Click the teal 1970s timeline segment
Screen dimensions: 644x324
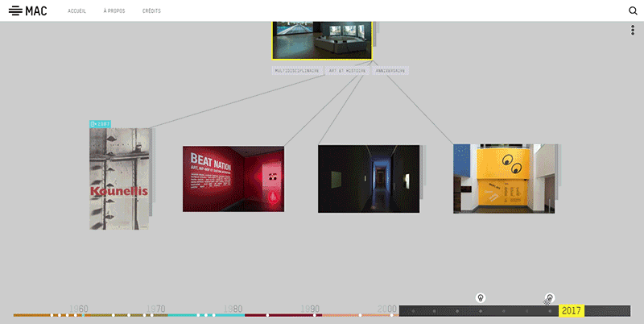click(206, 315)
